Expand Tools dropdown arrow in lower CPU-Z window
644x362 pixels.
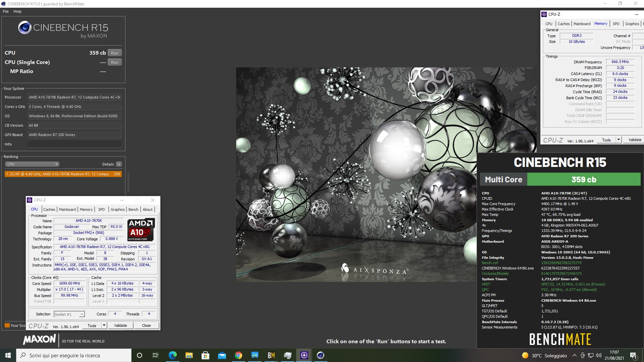[x=104, y=325]
